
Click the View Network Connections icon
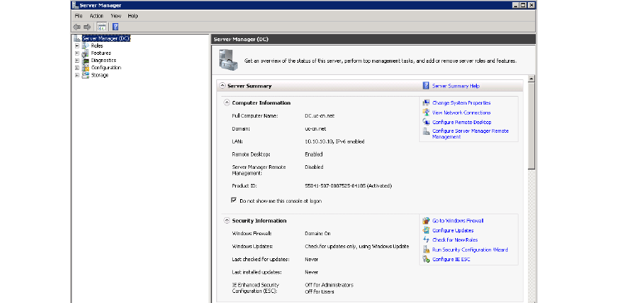(426, 113)
